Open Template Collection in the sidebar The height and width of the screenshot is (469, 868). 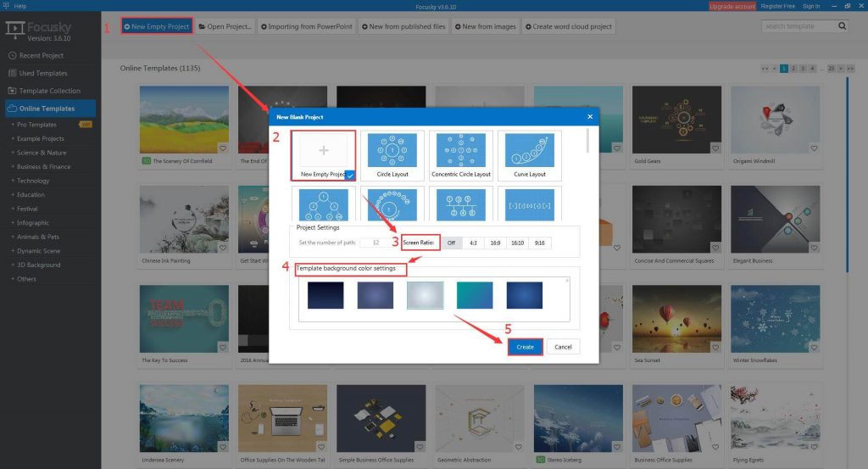pyautogui.click(x=49, y=91)
